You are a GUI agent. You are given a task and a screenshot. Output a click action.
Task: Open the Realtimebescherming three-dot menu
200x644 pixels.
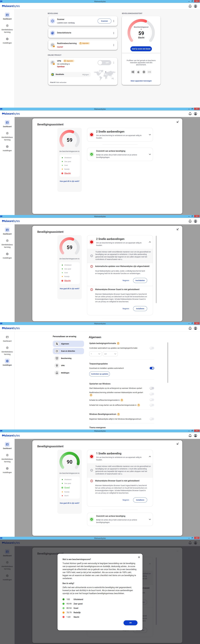114,45
